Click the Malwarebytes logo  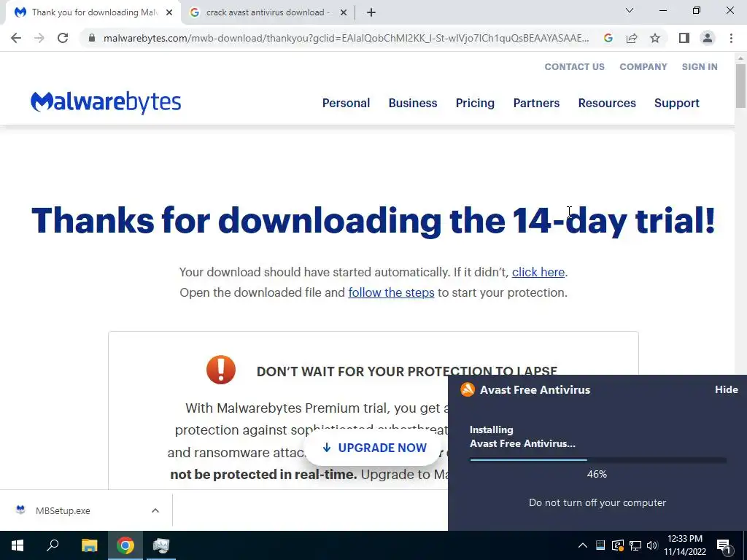pyautogui.click(x=106, y=102)
